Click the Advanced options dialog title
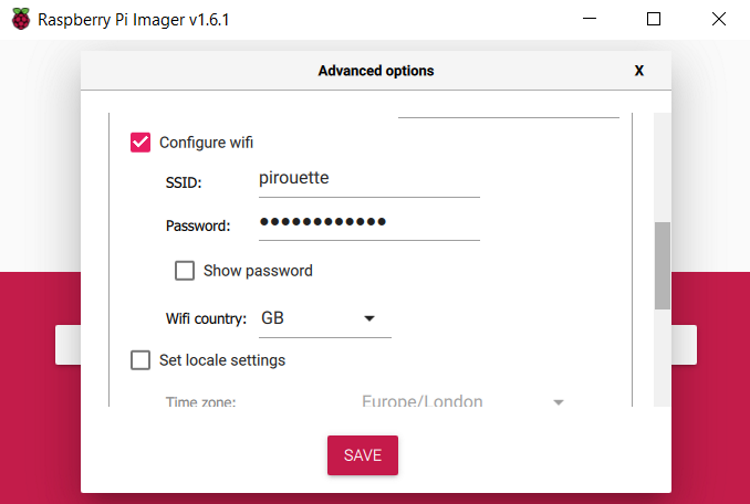 click(376, 71)
